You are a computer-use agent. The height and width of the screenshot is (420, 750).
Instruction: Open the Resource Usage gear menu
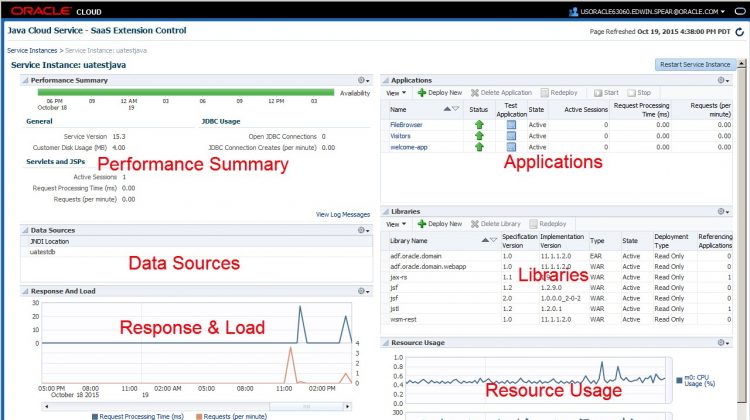point(723,343)
